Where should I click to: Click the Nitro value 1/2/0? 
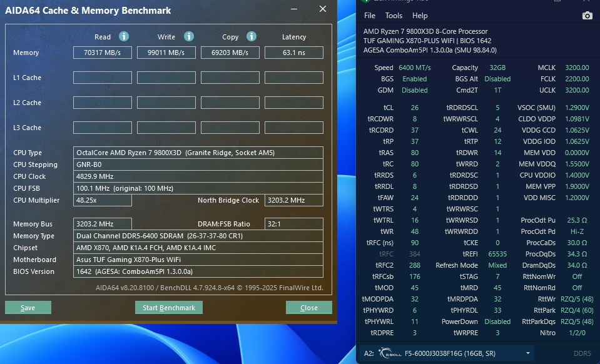577,333
